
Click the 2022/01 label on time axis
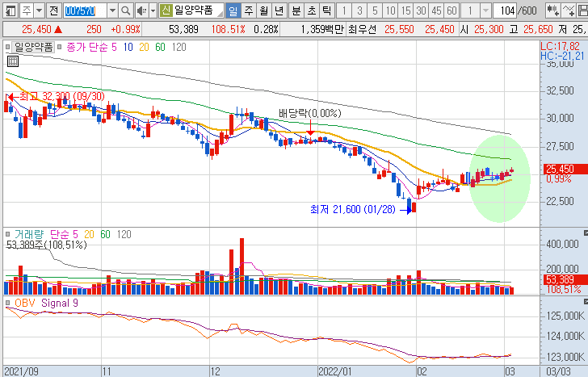pos(335,372)
